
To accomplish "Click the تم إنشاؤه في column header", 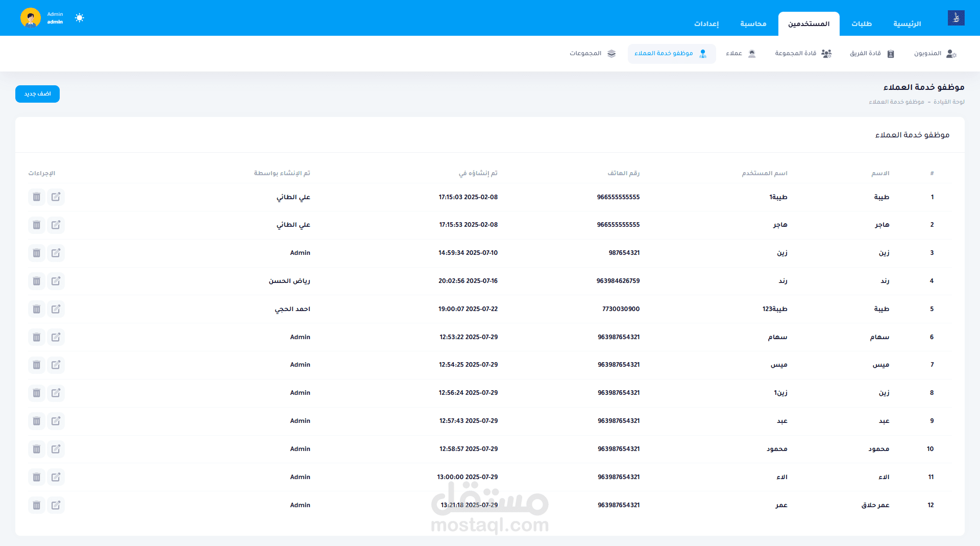I will (x=478, y=173).
